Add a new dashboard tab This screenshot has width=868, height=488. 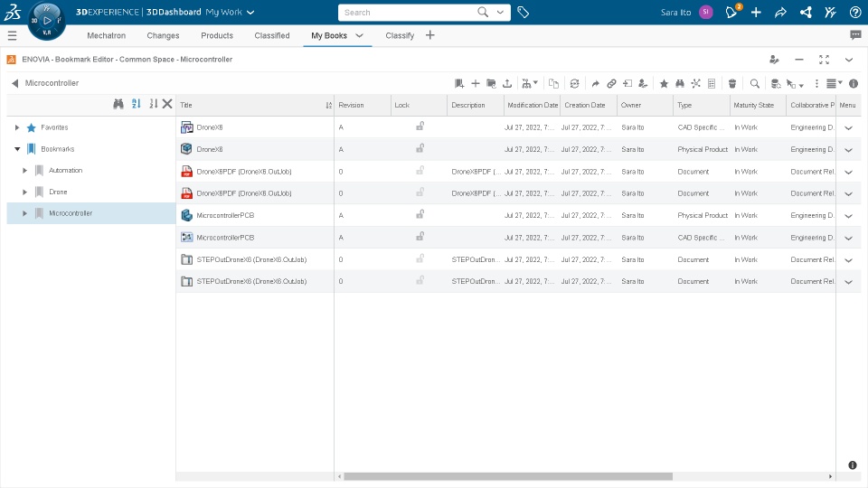pyautogui.click(x=430, y=35)
